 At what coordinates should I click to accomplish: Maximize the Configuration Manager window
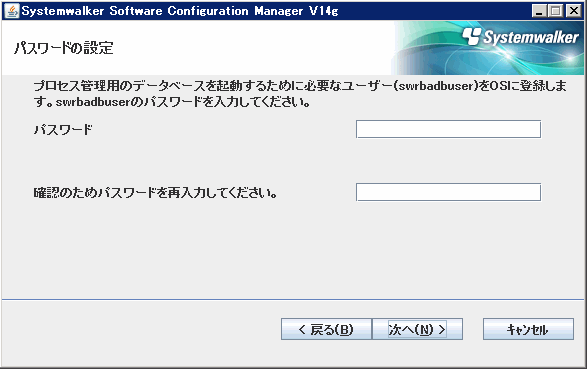tap(556, 11)
